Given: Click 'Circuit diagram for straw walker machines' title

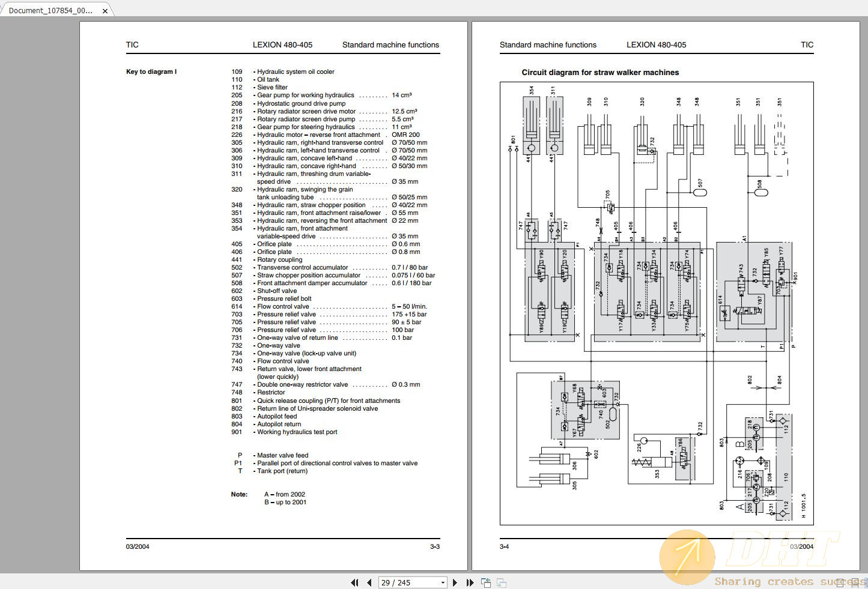Looking at the screenshot, I should pyautogui.click(x=600, y=72).
